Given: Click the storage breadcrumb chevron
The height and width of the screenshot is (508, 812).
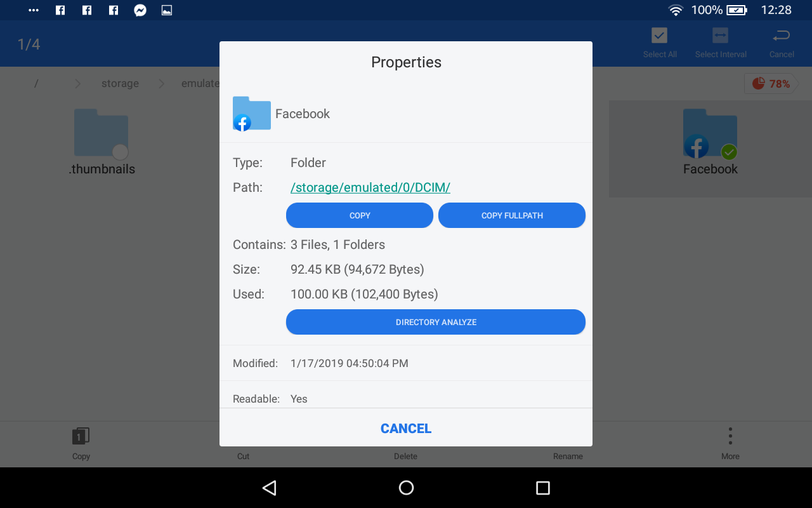Looking at the screenshot, I should coord(161,84).
